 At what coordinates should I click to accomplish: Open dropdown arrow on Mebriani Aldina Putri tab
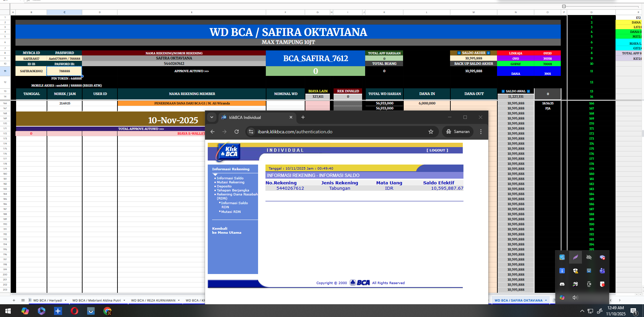[x=124, y=300]
